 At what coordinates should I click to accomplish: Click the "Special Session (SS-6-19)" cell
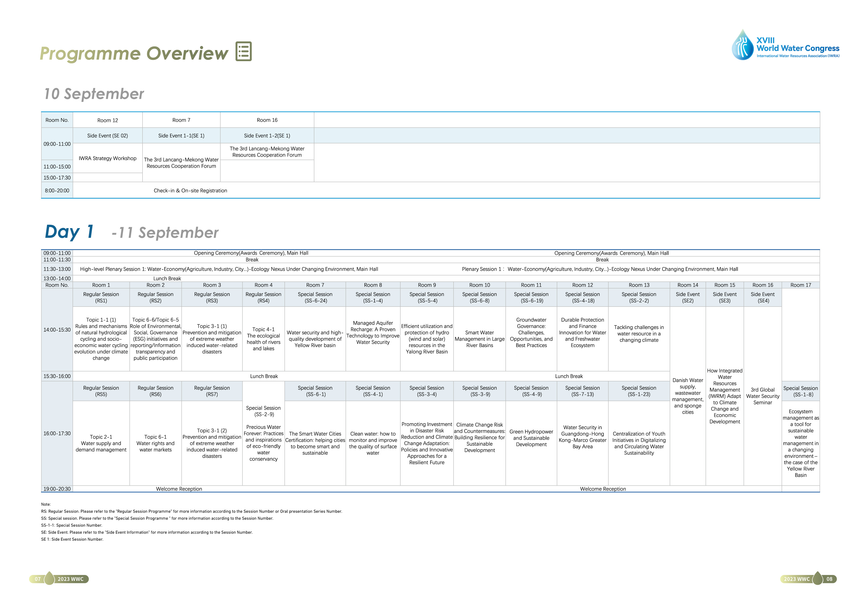[x=531, y=297]
